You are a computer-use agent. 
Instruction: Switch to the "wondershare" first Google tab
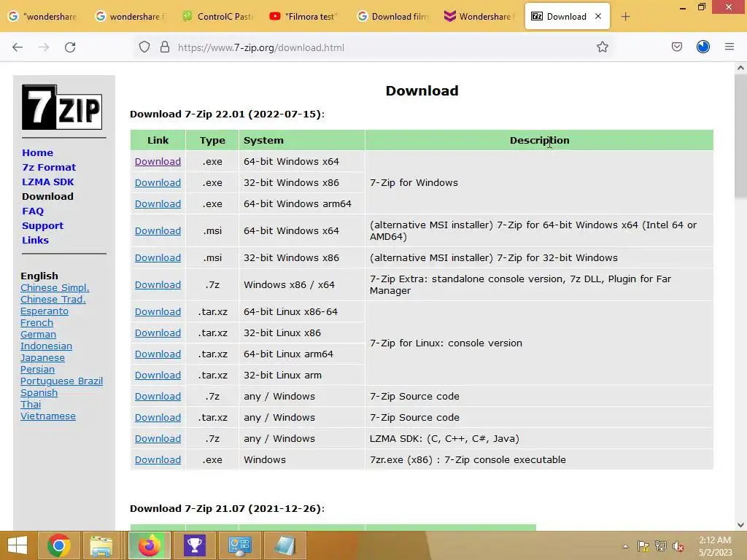[43, 16]
